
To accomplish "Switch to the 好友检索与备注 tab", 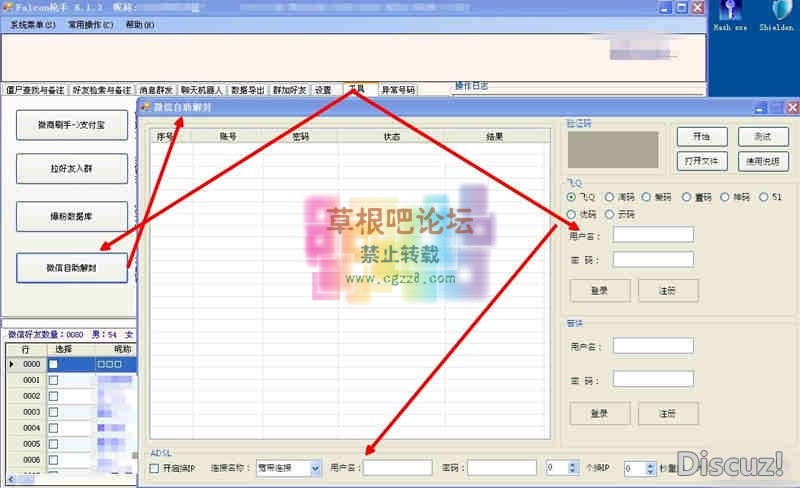I will 102,90.
